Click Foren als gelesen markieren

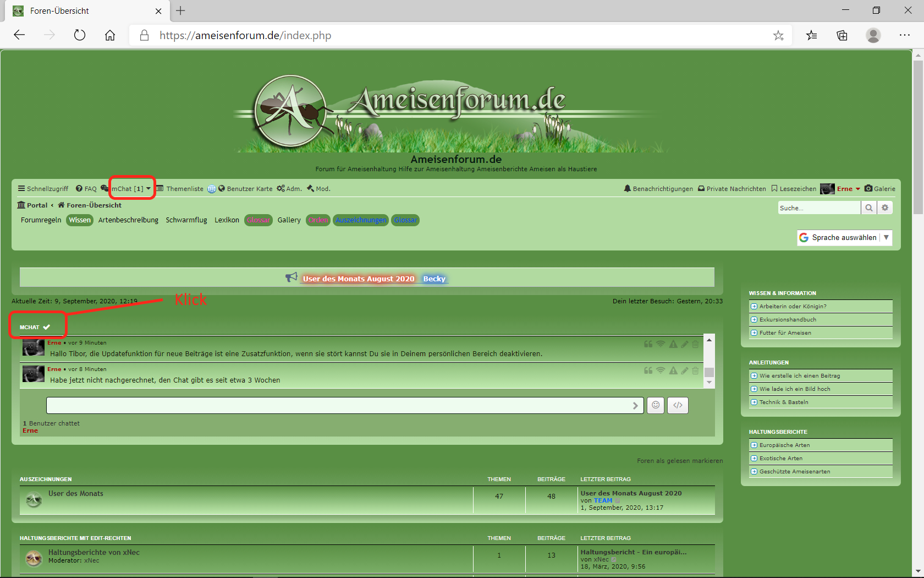tap(680, 461)
